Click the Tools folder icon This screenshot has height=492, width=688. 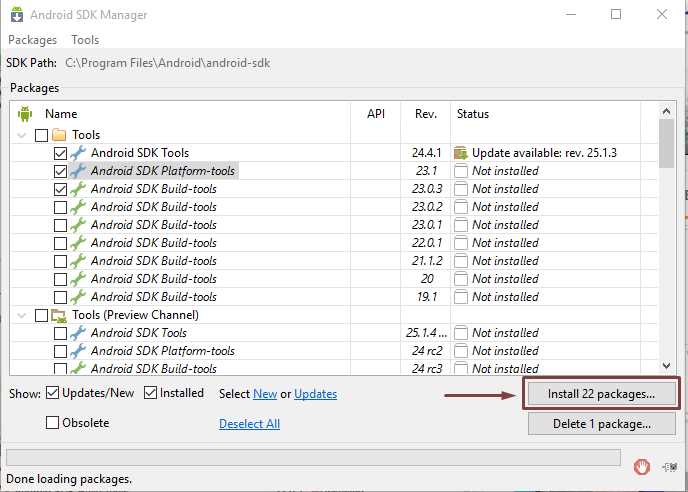[59, 135]
